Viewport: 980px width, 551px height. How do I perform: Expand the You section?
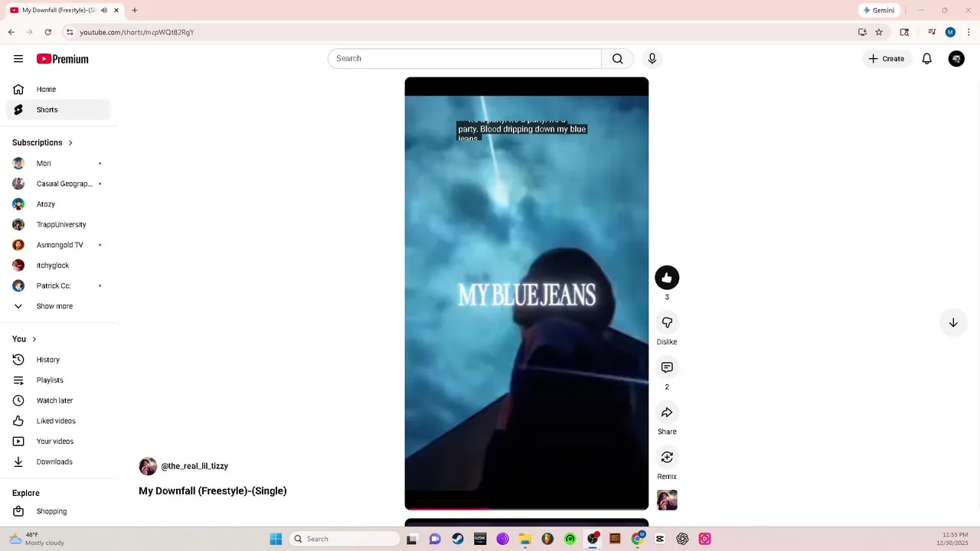(x=24, y=339)
